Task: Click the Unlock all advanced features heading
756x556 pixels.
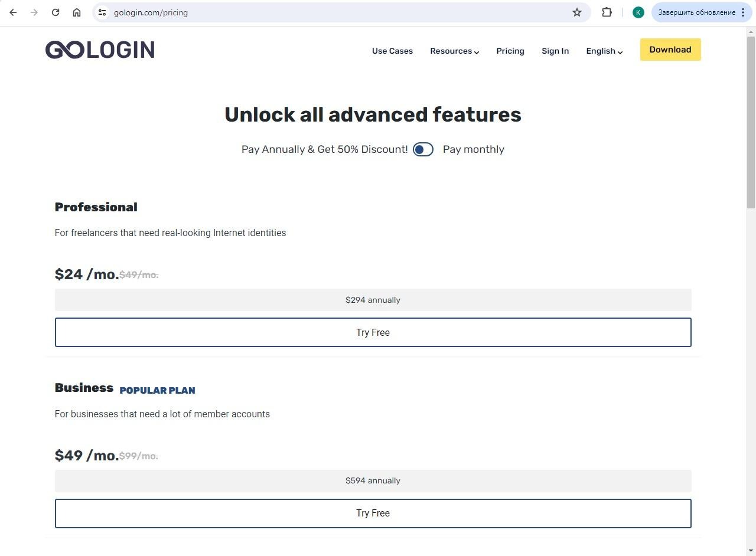Action: pos(373,115)
